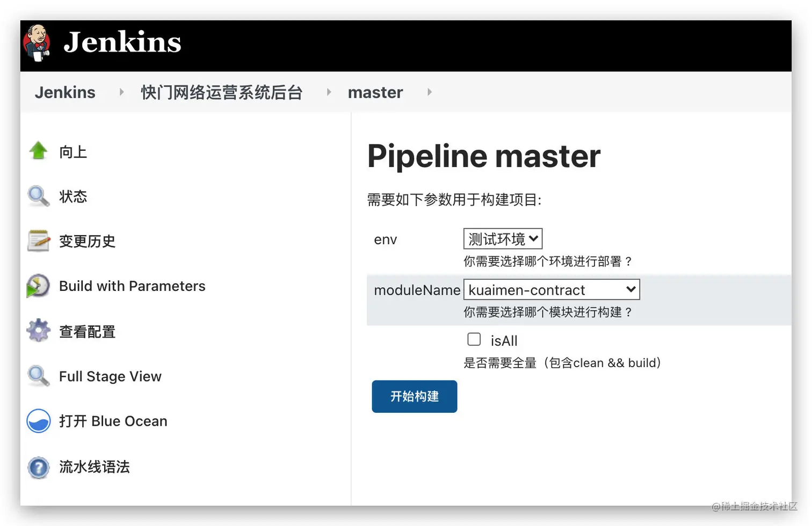
Task: Click the notepad icon beside 变更历史
Action: click(x=39, y=241)
